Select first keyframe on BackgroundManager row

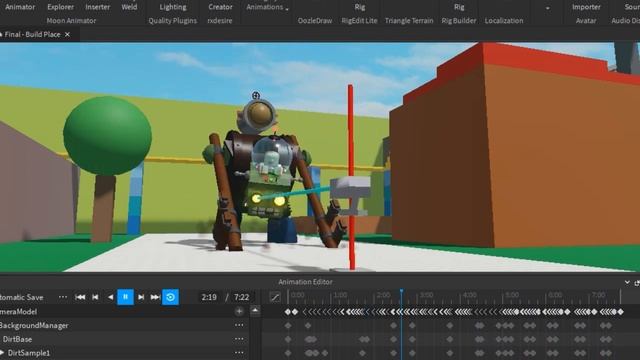coord(288,326)
